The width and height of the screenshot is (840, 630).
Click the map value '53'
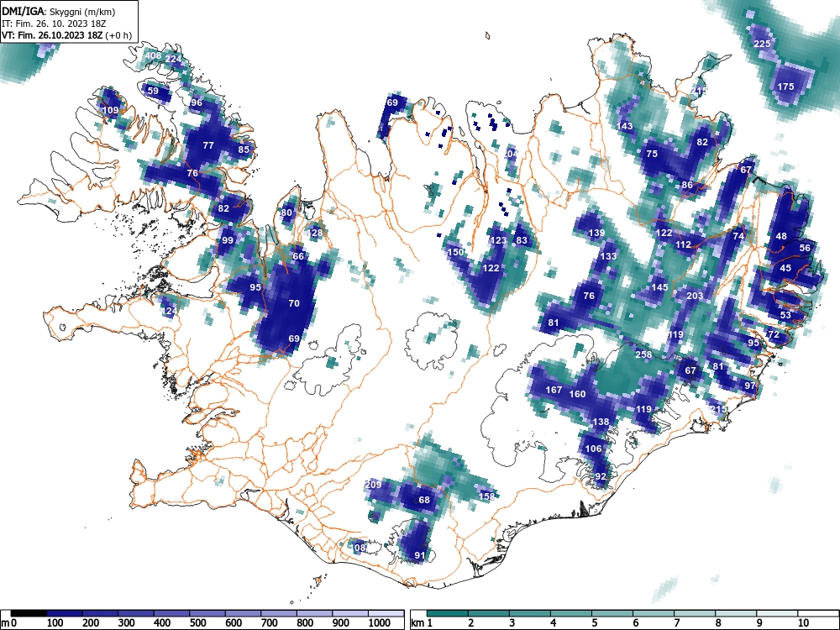[785, 315]
